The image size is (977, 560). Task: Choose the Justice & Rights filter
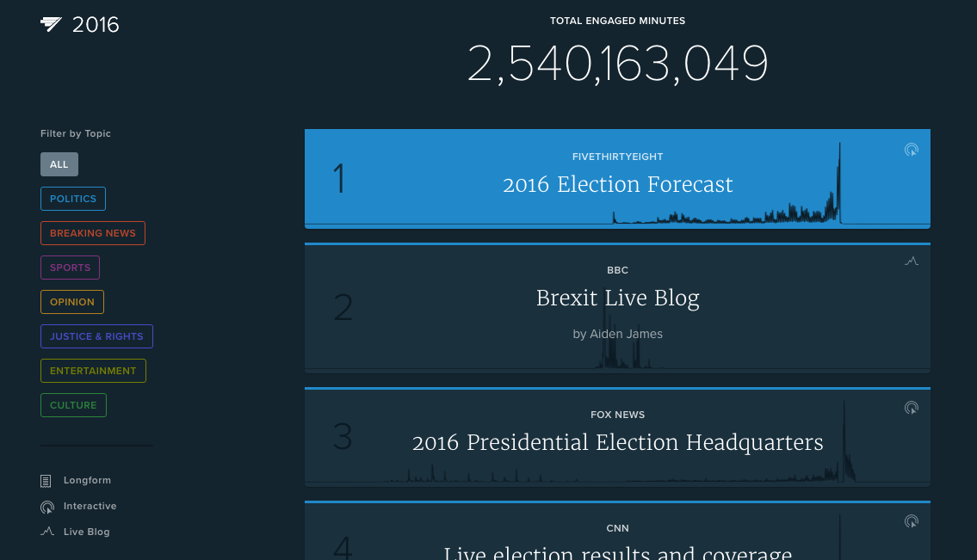point(96,336)
